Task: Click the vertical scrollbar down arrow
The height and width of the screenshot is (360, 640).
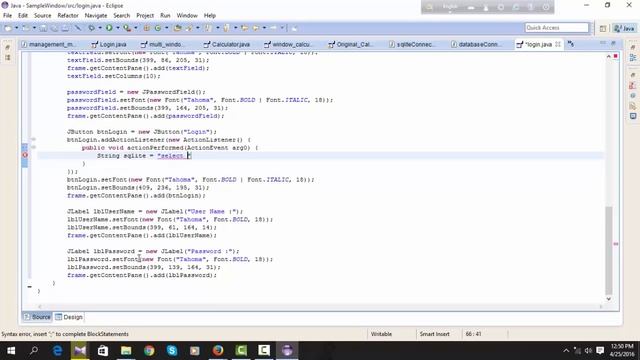Action: 609,299
